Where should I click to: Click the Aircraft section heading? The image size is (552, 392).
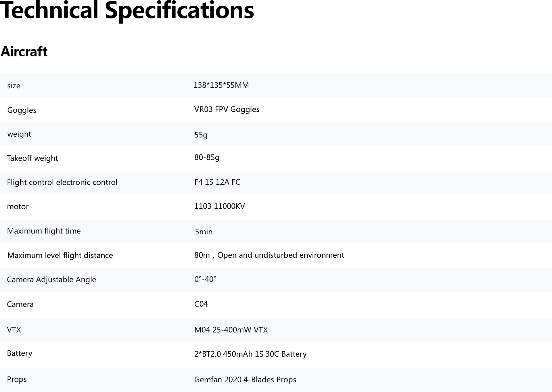[x=24, y=52]
